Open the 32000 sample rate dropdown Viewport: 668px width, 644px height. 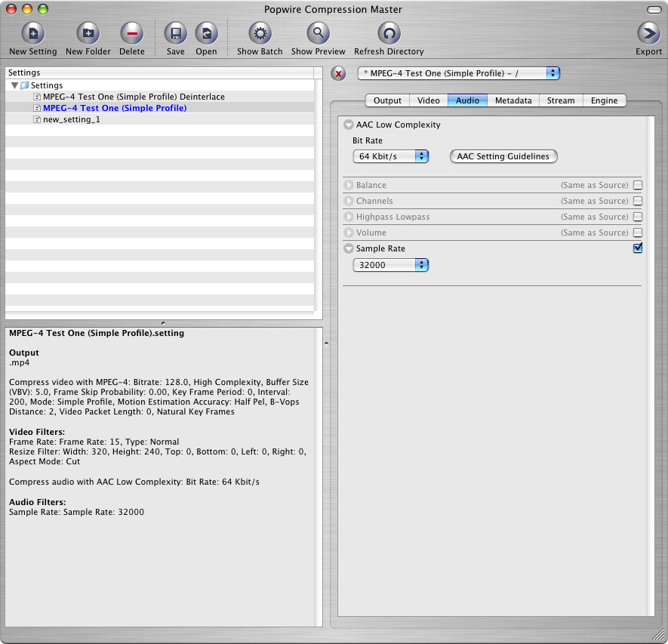[x=390, y=265]
